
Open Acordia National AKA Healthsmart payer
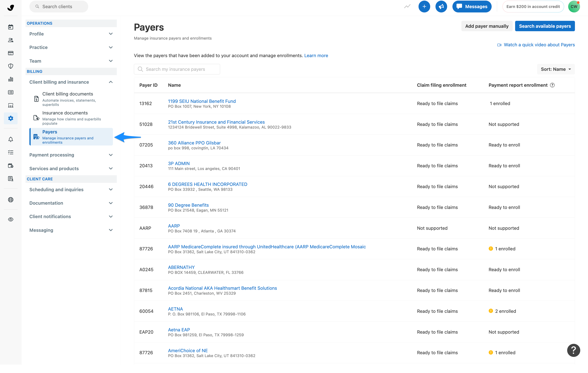coord(223,288)
